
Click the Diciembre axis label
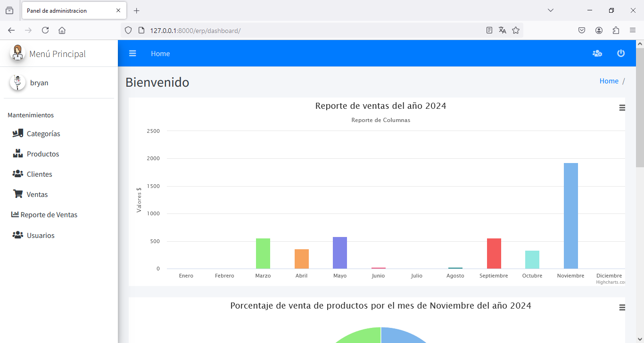click(609, 276)
